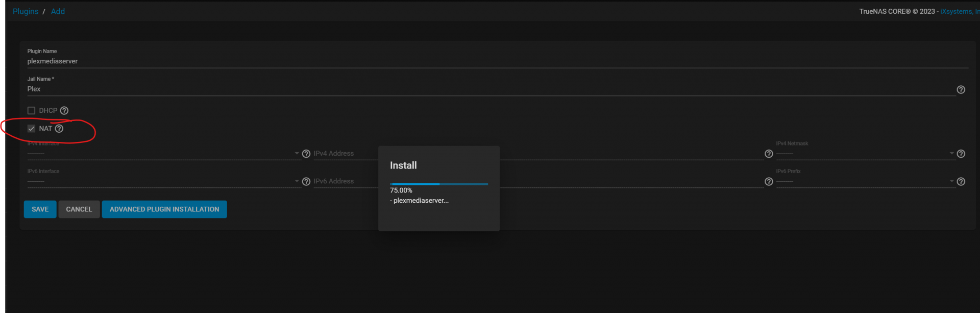Expand the IPv6 Interface dropdown
Viewport: 980px width, 313px height.
[x=163, y=181]
